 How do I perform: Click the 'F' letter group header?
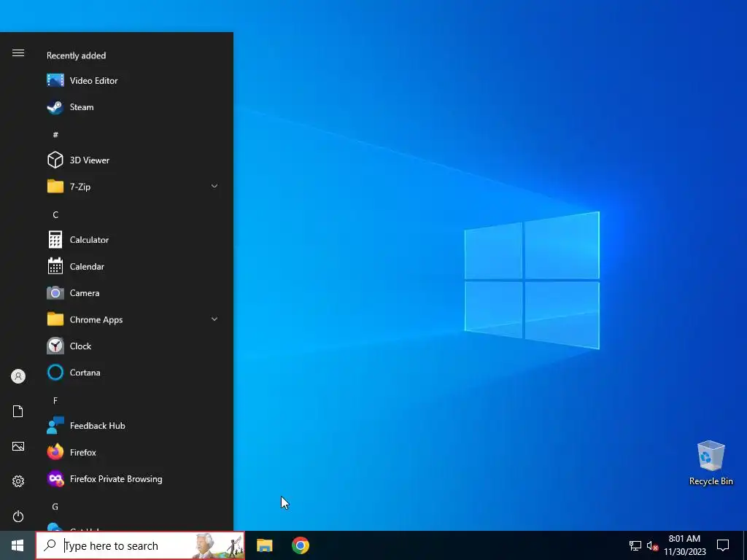point(55,400)
